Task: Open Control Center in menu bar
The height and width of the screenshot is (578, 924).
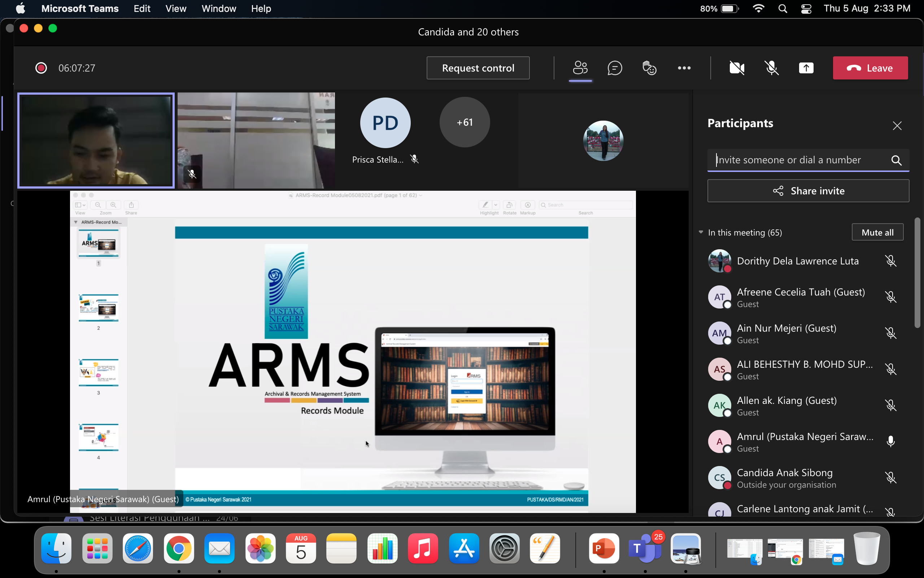Action: 806,8
